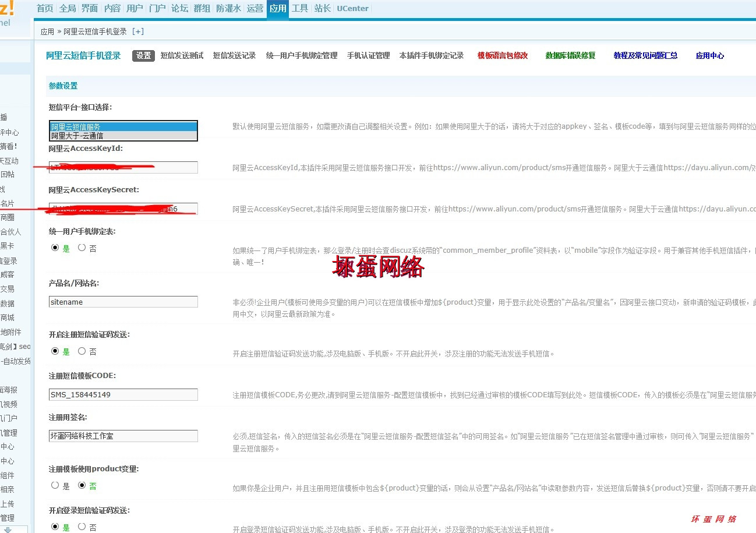This screenshot has width=756, height=533.
Task: Click the 注册用签名 input field
Action: pyautogui.click(x=123, y=436)
